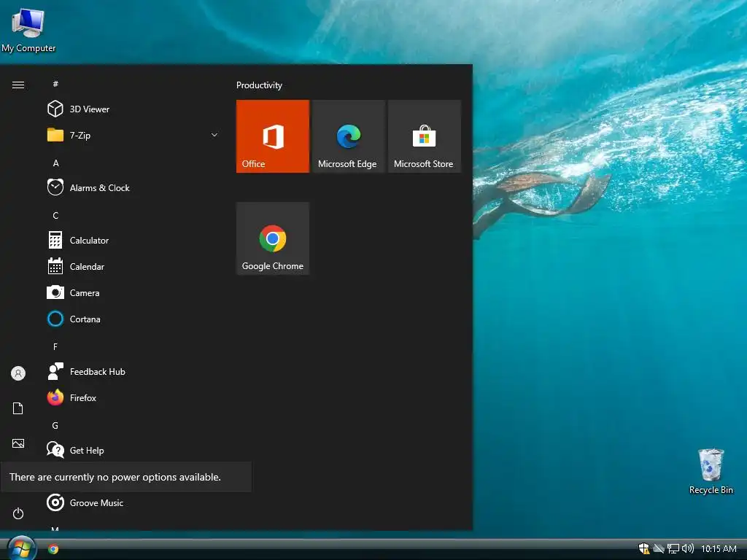Screen dimensions: 747x560
Task: Launch the Google Chrome tile
Action: [x=273, y=238]
